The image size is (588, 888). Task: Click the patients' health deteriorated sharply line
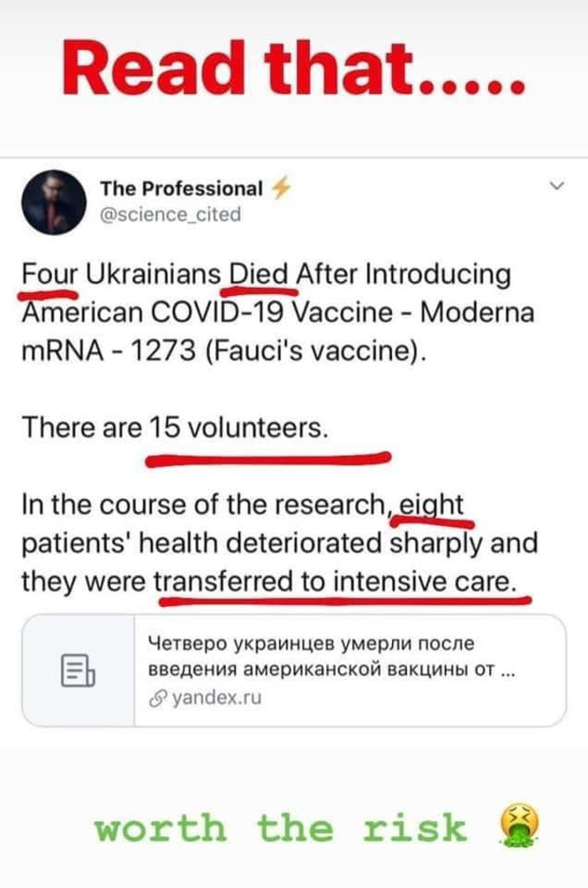tap(279, 543)
